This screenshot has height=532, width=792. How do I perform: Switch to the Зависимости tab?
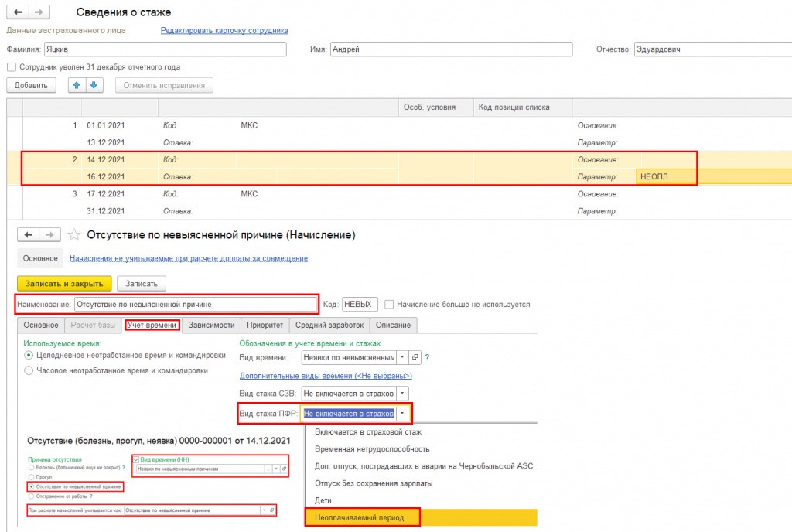(x=212, y=325)
